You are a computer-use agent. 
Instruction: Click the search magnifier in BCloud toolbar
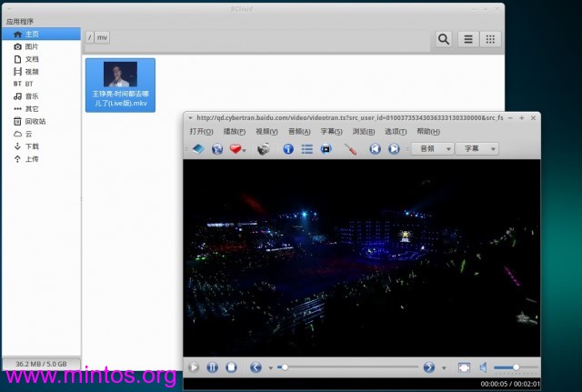(444, 39)
